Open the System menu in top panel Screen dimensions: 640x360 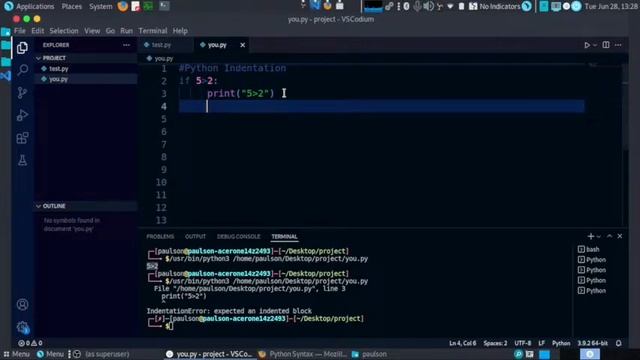[x=100, y=6]
